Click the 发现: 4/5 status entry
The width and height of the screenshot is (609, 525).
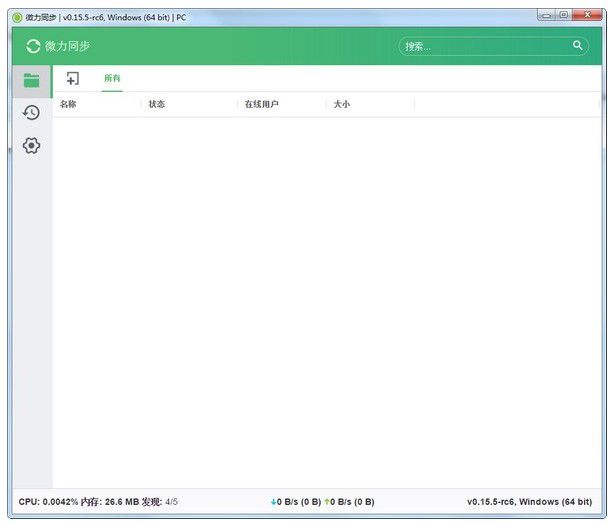(x=160, y=502)
